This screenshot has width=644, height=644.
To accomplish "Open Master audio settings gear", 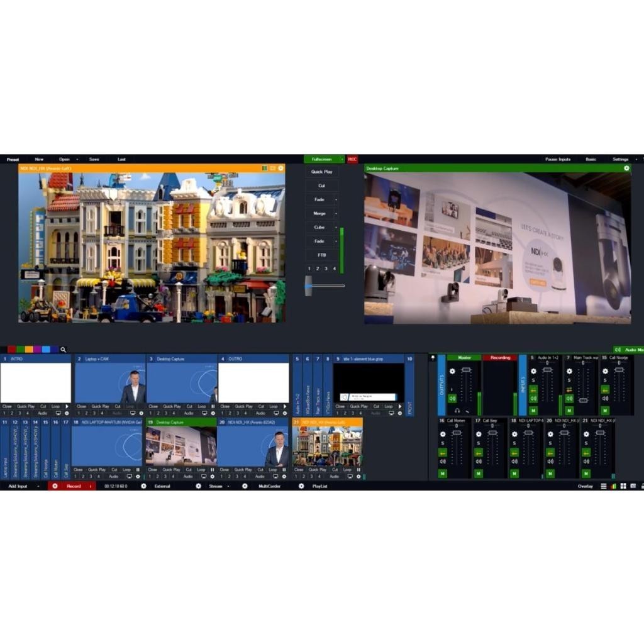I will [452, 371].
